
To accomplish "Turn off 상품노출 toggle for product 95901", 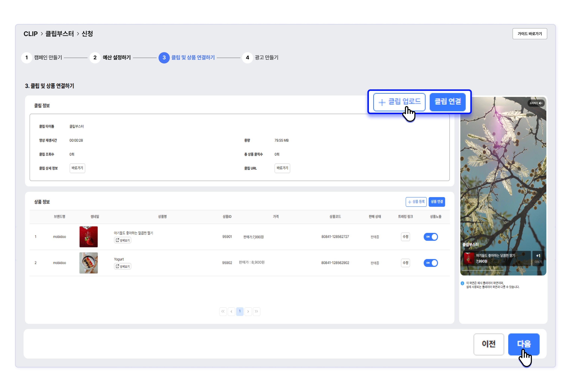I will click(431, 237).
